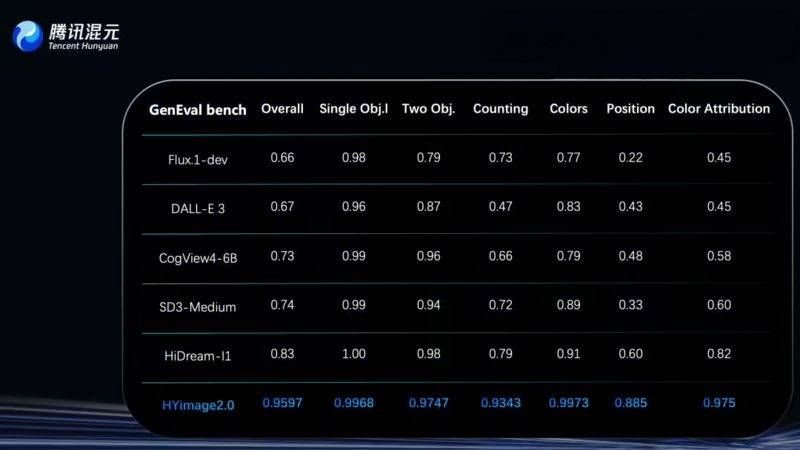Click CogView4-6B Color Attribution value 0.58

719,256
